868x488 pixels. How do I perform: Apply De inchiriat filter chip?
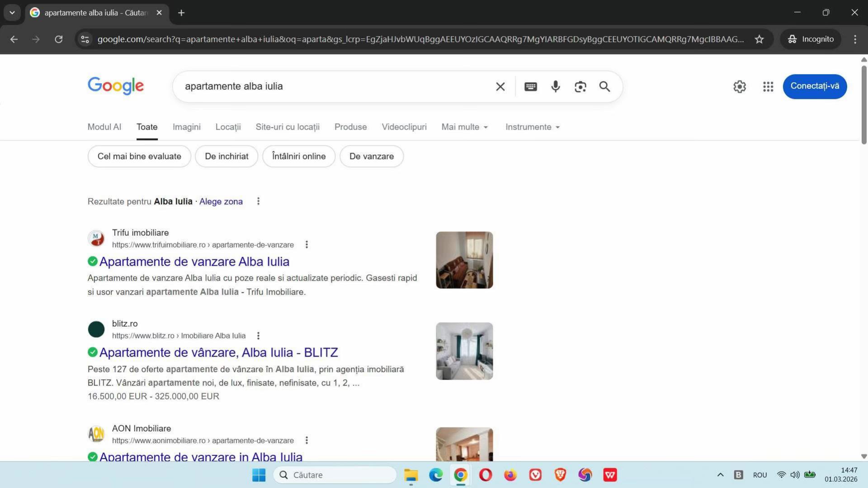[x=226, y=156]
